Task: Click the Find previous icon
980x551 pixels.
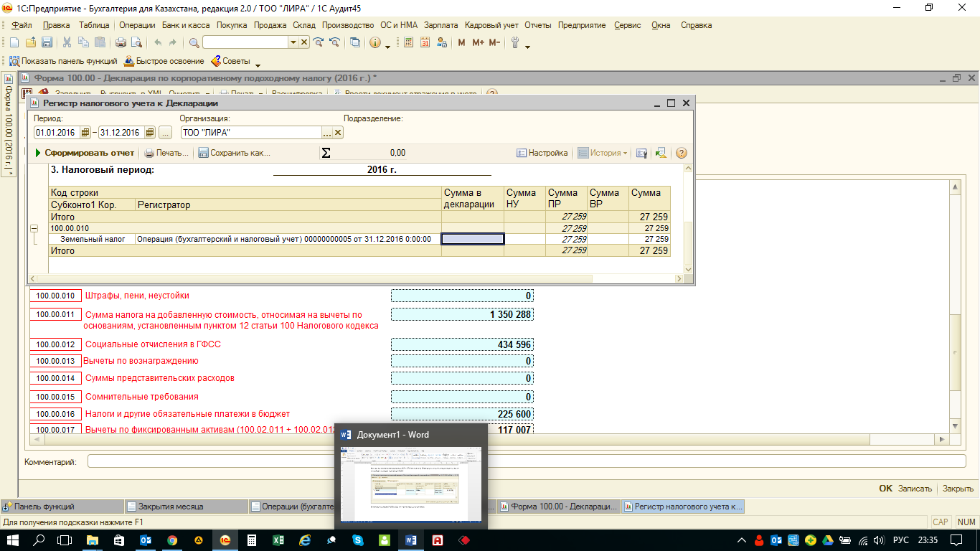Action: (334, 42)
